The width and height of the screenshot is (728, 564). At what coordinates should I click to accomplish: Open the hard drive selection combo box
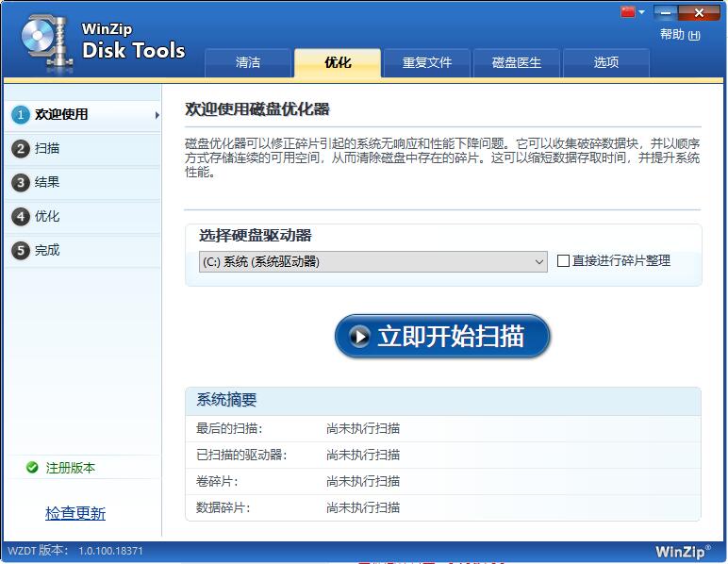click(372, 262)
